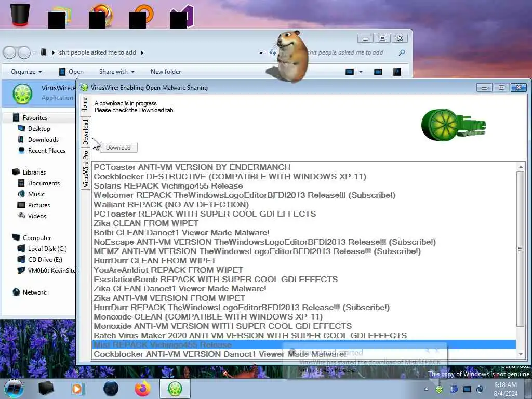Click the VirusWire lime logo
The height and width of the screenshot is (399, 532).
(453, 125)
